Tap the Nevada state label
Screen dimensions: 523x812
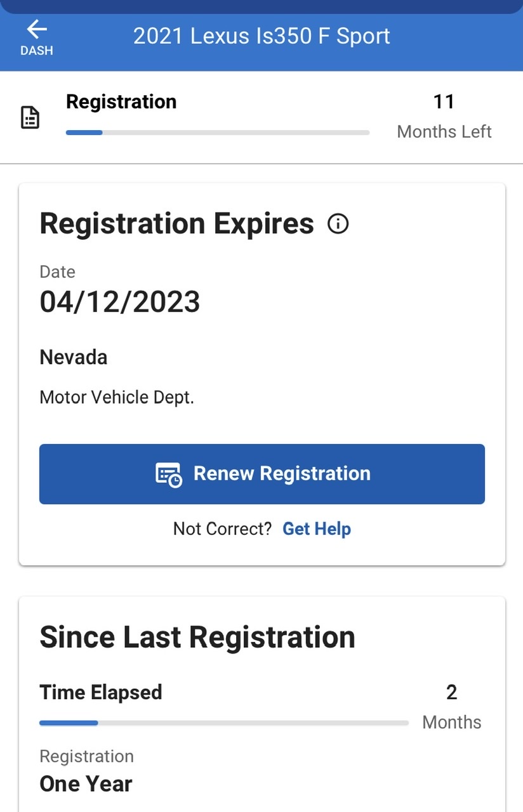point(74,357)
